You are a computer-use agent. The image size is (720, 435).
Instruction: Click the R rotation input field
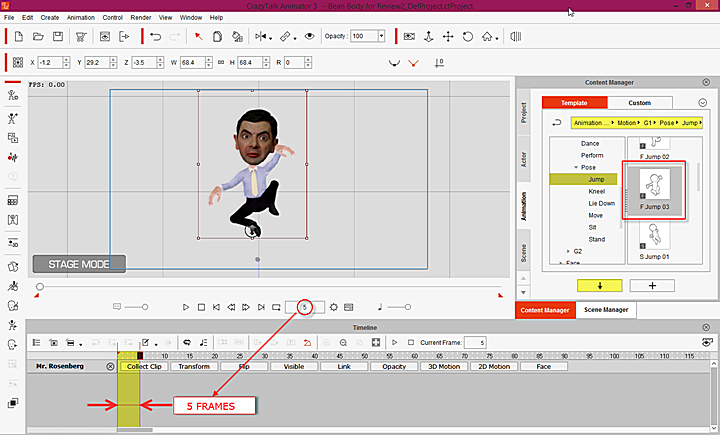pyautogui.click(x=294, y=62)
